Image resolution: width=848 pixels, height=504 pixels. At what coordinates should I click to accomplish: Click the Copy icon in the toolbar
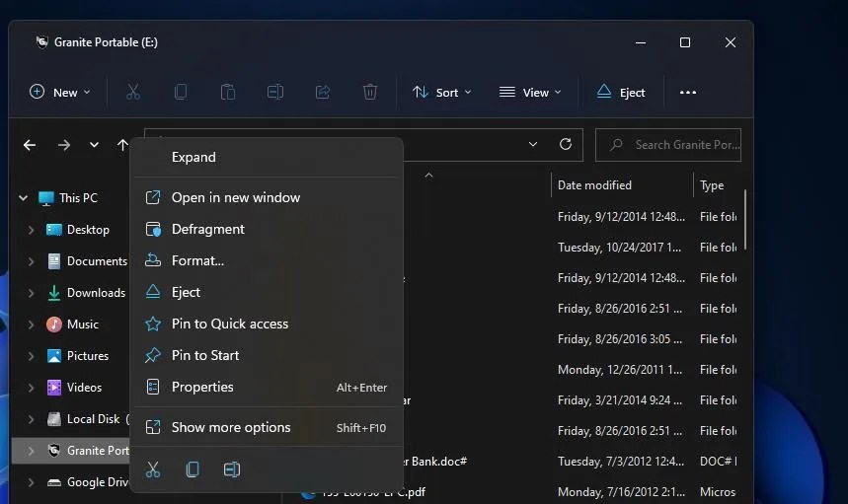click(x=181, y=93)
